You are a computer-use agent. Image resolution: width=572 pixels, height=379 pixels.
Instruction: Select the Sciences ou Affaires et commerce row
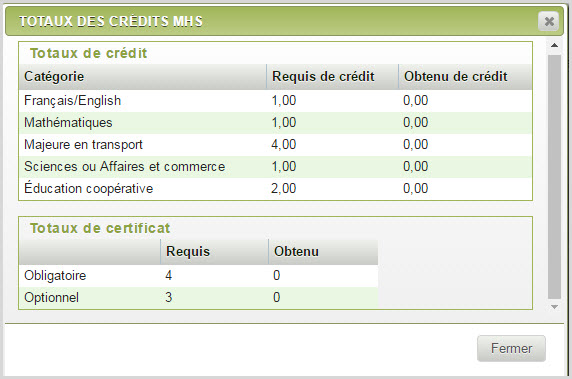tap(275, 167)
